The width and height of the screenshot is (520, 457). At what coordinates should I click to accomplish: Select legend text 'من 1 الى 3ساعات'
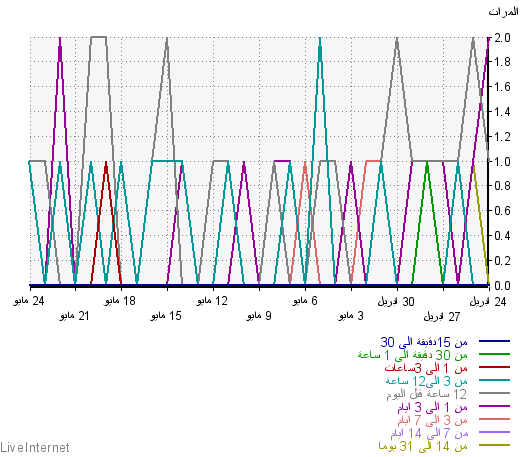coord(426,368)
